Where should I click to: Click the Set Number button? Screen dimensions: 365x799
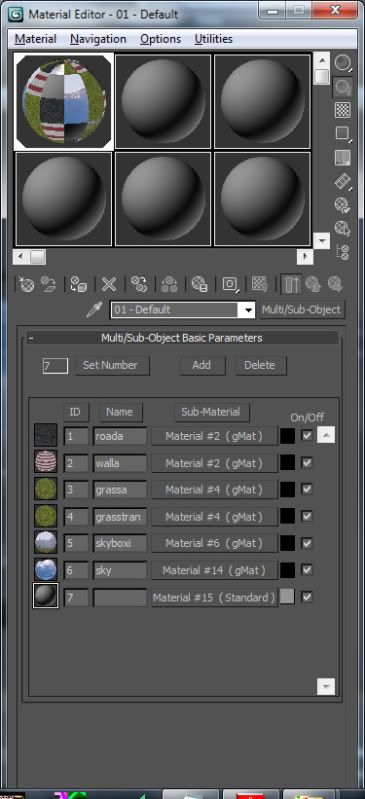tap(112, 365)
